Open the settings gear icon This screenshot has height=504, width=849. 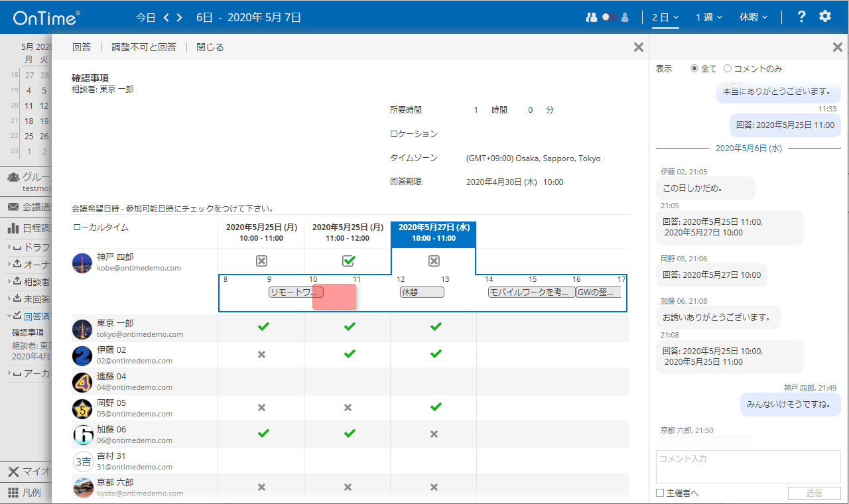point(824,17)
